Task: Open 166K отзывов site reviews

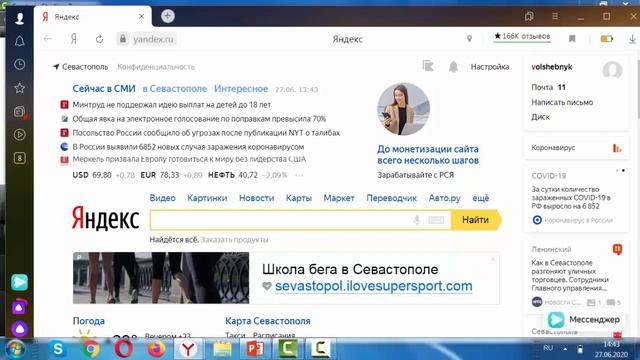Action: point(522,36)
